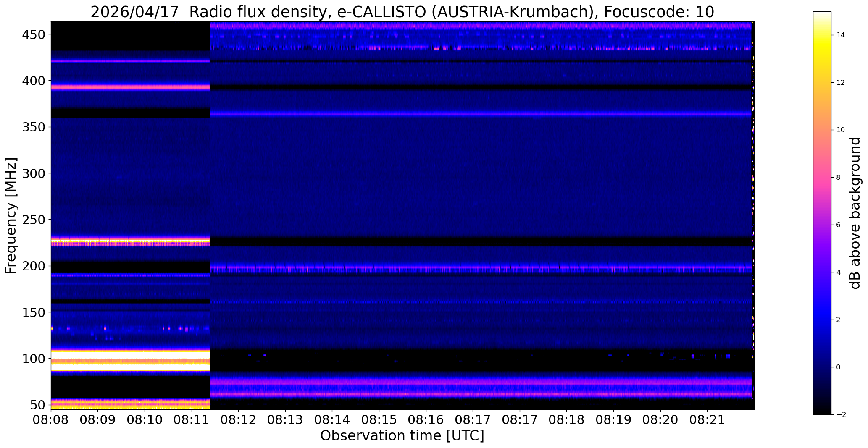Click the 250 frequency tick label
This screenshot has width=868, height=448.
34,220
